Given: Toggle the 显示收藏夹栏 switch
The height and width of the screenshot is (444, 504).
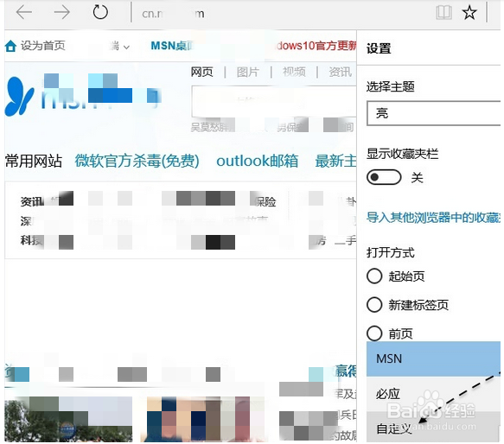Looking at the screenshot, I should pyautogui.click(x=384, y=177).
